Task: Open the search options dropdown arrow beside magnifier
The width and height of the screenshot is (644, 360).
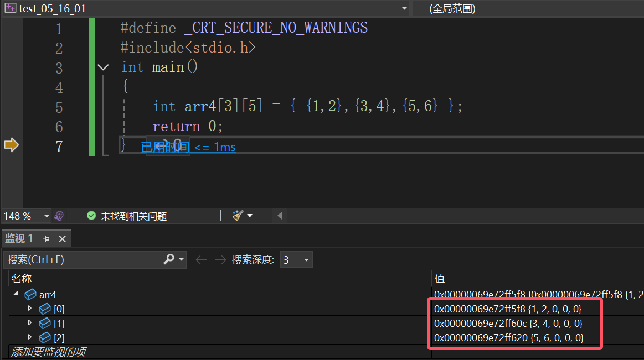Action: [x=181, y=259]
